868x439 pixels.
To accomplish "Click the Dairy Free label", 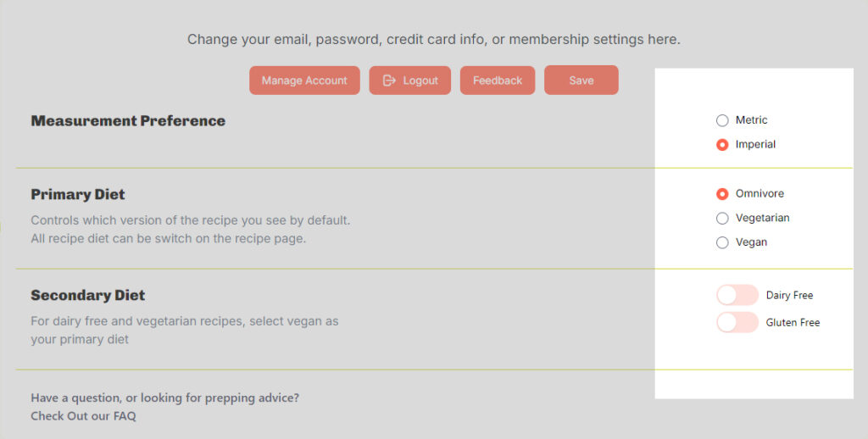I will 789,295.
